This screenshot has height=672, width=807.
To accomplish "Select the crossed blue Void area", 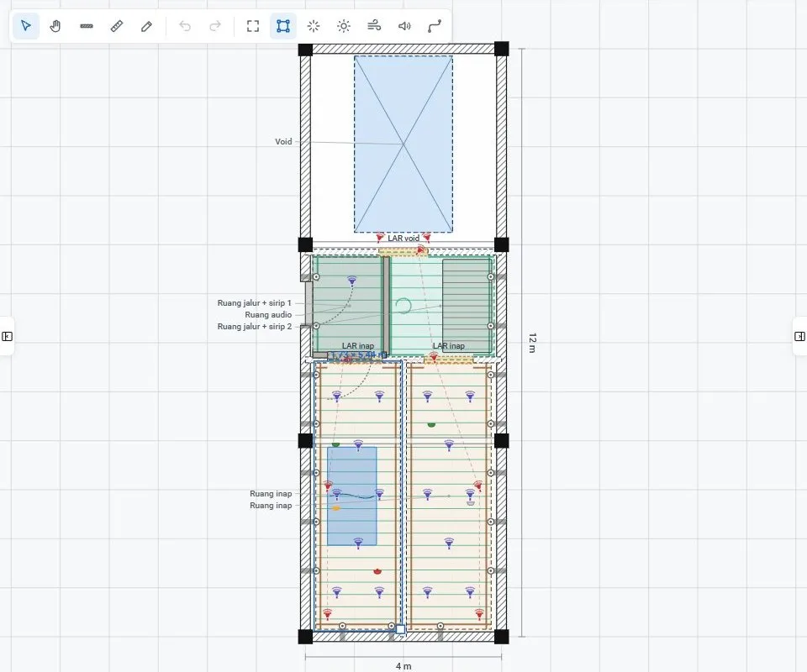I will click(403, 144).
